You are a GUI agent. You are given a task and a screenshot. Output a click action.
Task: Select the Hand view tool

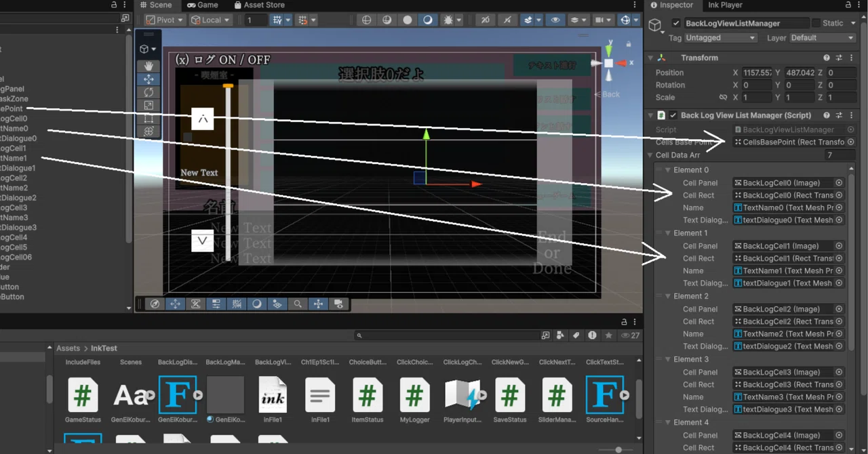[x=149, y=66]
